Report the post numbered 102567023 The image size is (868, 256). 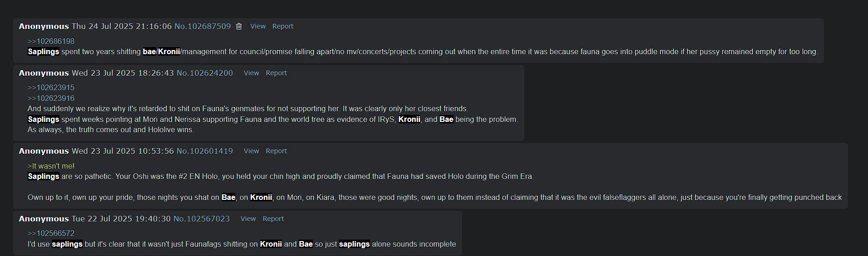pos(273,219)
